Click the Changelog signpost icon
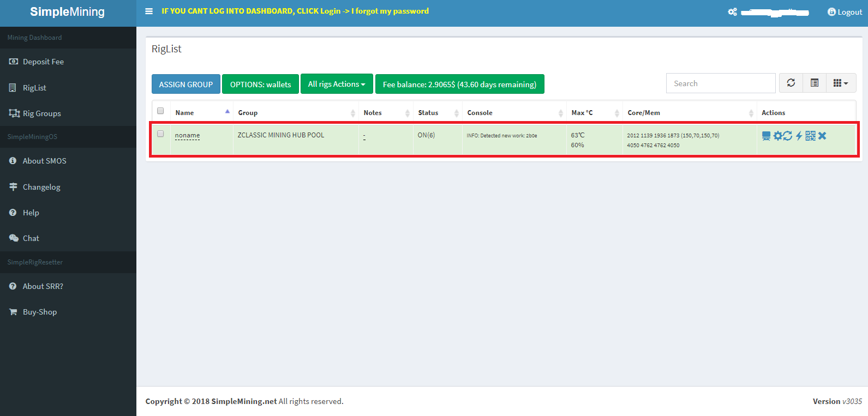 (13, 186)
